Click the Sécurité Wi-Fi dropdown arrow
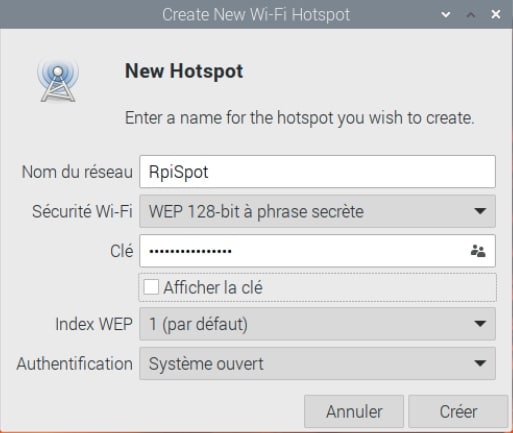 [x=480, y=211]
